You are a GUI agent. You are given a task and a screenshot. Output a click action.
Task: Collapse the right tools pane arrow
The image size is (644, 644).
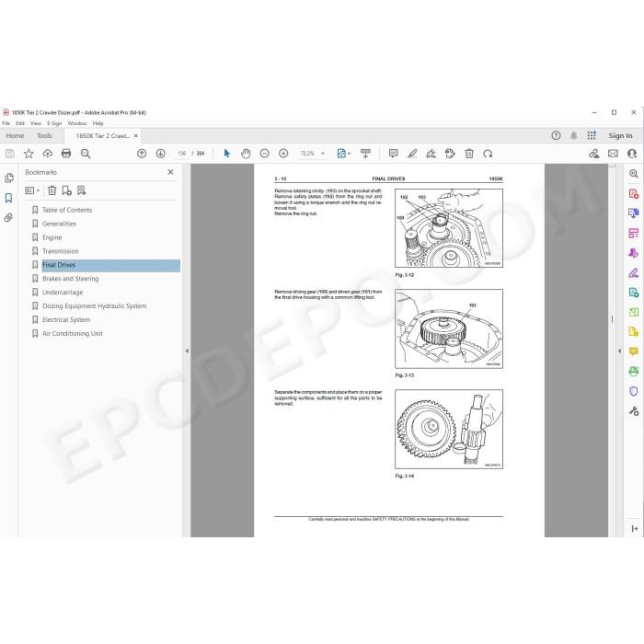(619, 351)
